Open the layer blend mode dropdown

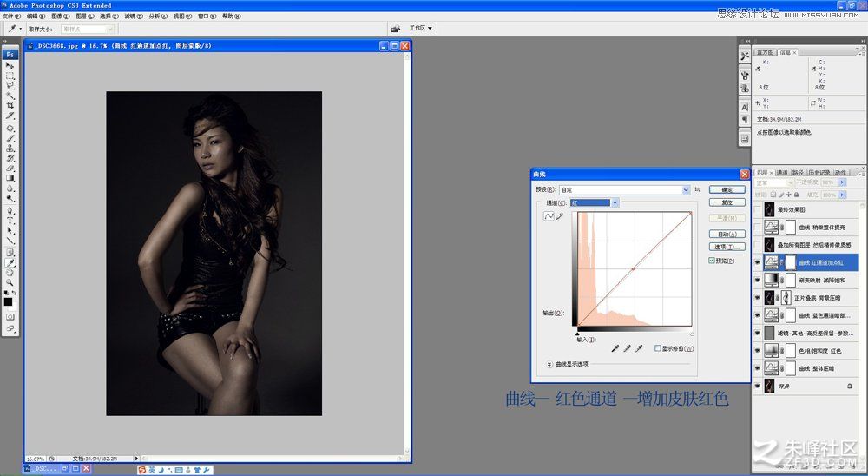[773, 182]
